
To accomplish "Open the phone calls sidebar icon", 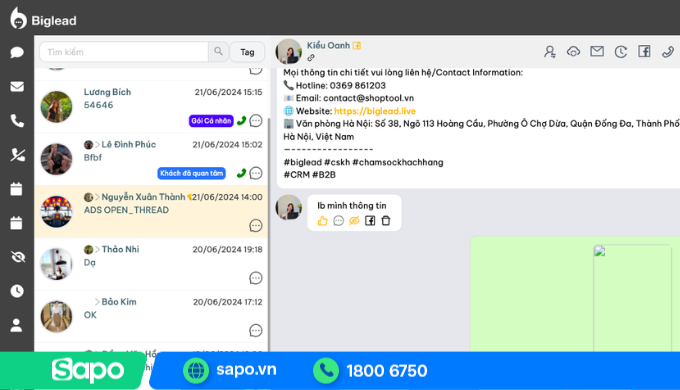I will [x=17, y=121].
